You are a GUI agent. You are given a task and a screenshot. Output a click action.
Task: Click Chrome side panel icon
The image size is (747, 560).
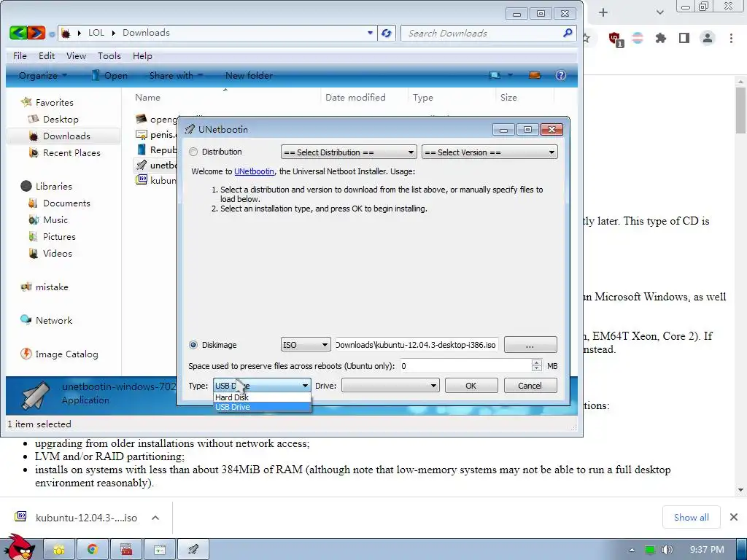click(684, 38)
